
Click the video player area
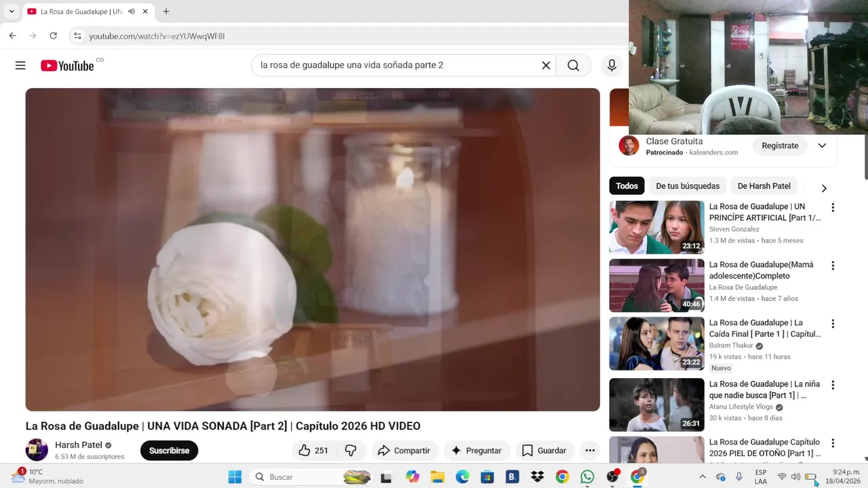coord(313,249)
